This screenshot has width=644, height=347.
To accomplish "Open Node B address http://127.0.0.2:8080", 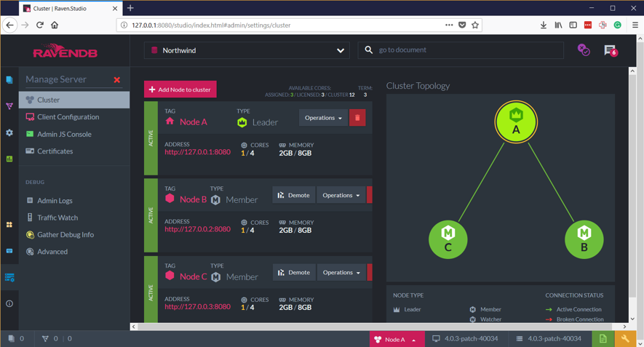I will pos(197,229).
